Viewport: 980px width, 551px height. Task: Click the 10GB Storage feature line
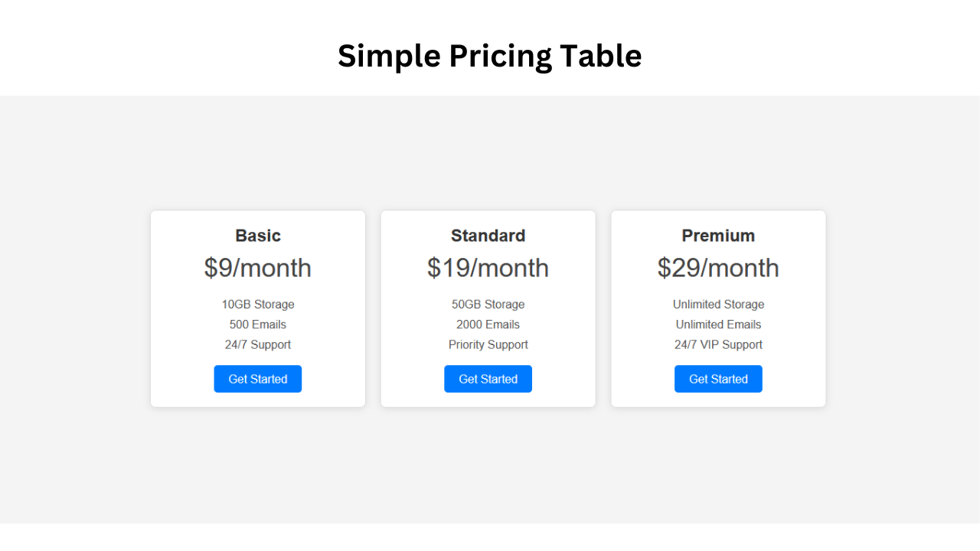tap(258, 305)
